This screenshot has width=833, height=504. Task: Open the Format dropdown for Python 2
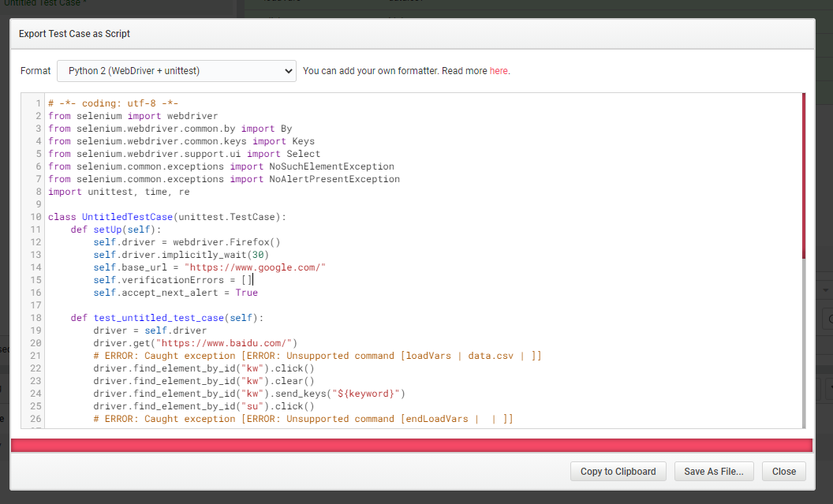point(177,71)
